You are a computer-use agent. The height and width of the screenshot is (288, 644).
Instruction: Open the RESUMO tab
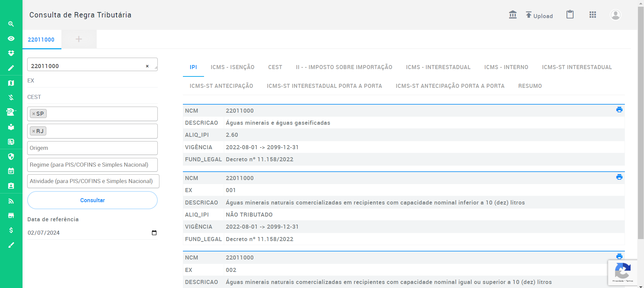(530, 86)
